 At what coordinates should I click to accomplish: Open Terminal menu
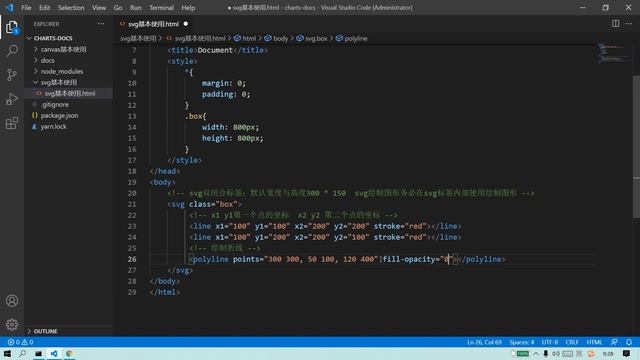pos(161,8)
